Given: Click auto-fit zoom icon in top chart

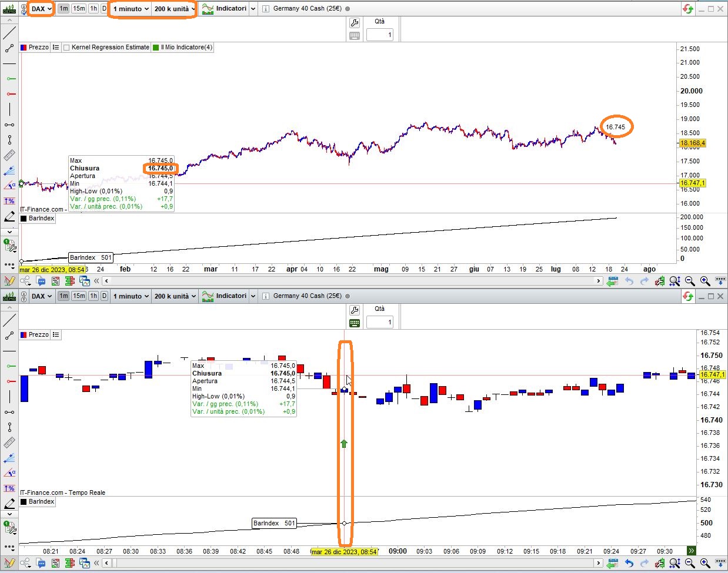Looking at the screenshot, I should coord(674,281).
